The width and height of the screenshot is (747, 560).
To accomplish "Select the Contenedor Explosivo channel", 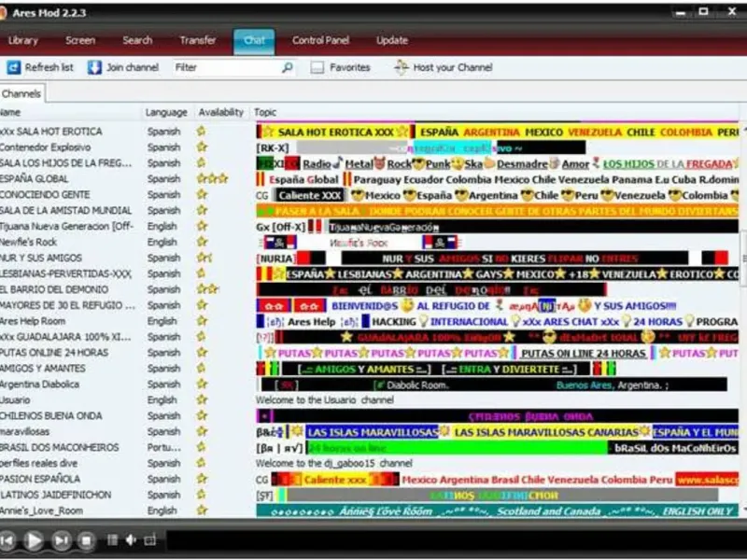I will [45, 147].
